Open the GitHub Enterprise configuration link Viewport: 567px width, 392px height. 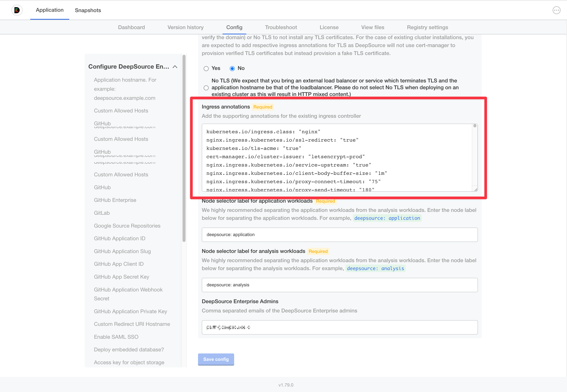point(115,200)
